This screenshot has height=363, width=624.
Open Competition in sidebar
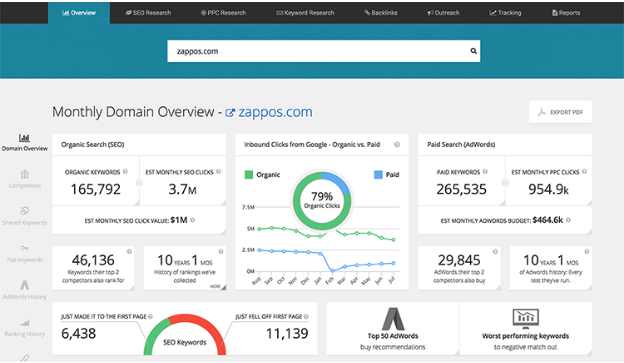(x=24, y=180)
